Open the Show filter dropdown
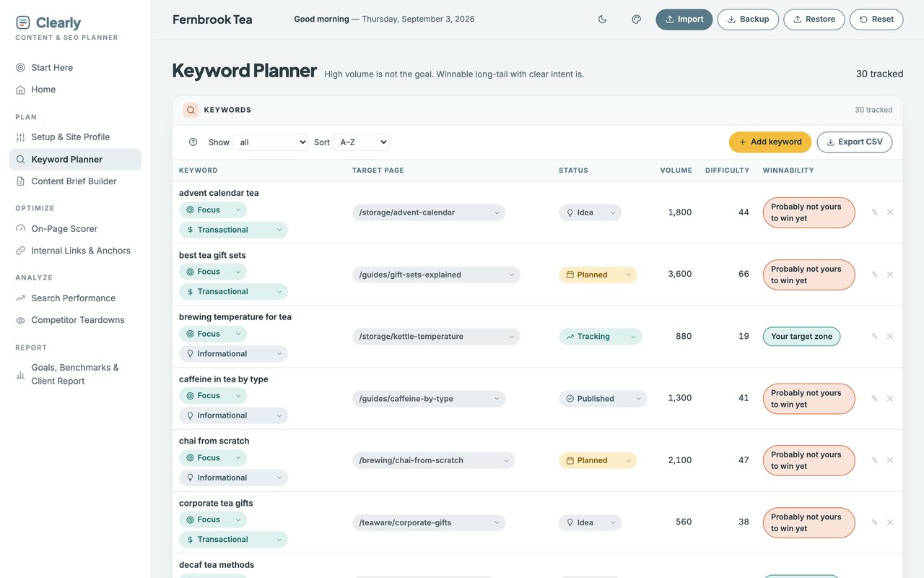The width and height of the screenshot is (924, 578). 270,142
